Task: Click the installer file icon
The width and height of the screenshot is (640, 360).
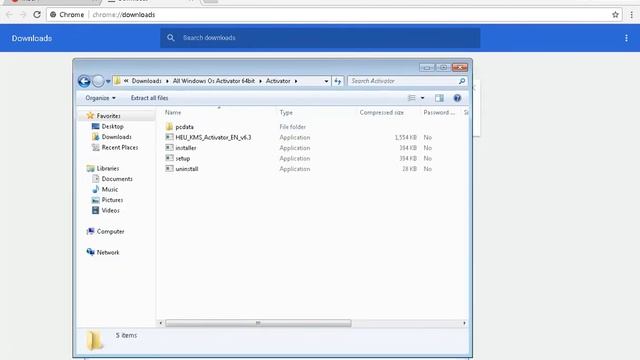Action: [x=169, y=148]
